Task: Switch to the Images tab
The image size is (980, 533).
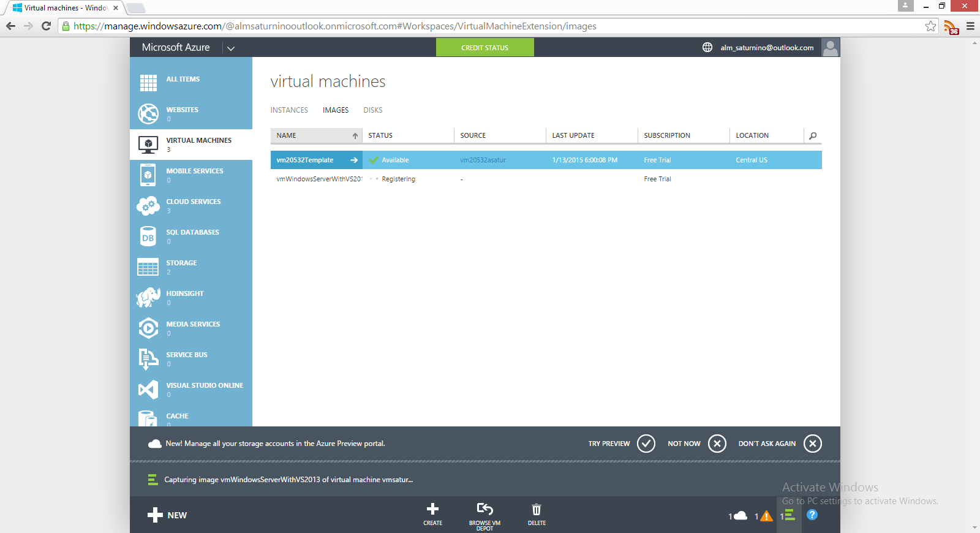Action: pos(336,110)
